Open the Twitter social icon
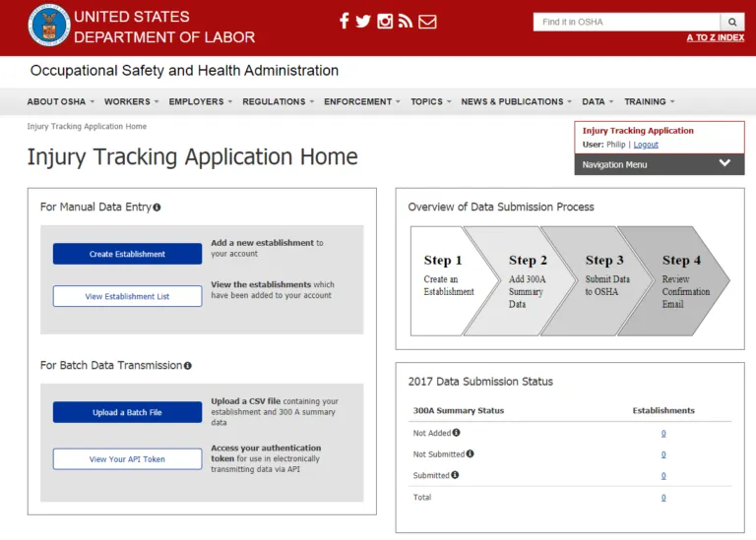 point(363,22)
